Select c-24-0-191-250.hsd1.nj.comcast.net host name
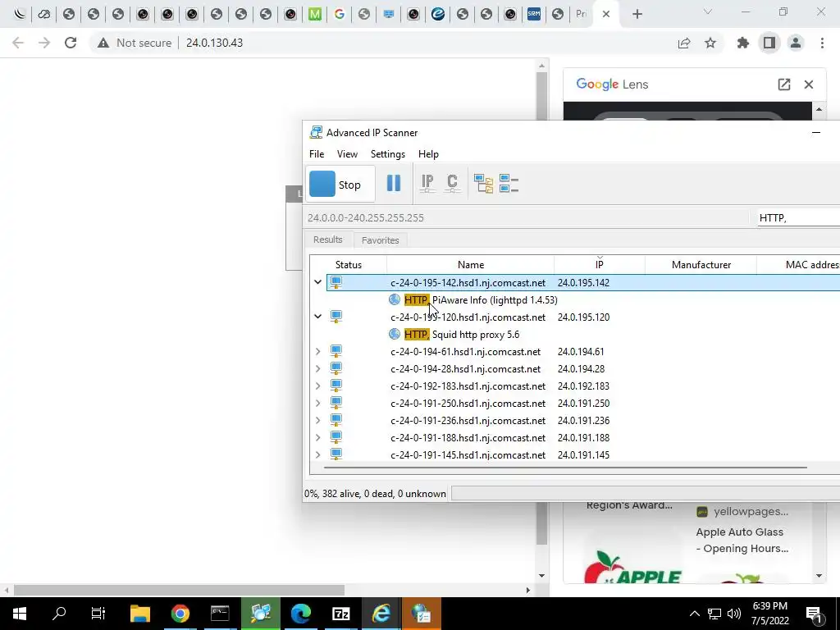This screenshot has height=630, width=840. (x=468, y=404)
